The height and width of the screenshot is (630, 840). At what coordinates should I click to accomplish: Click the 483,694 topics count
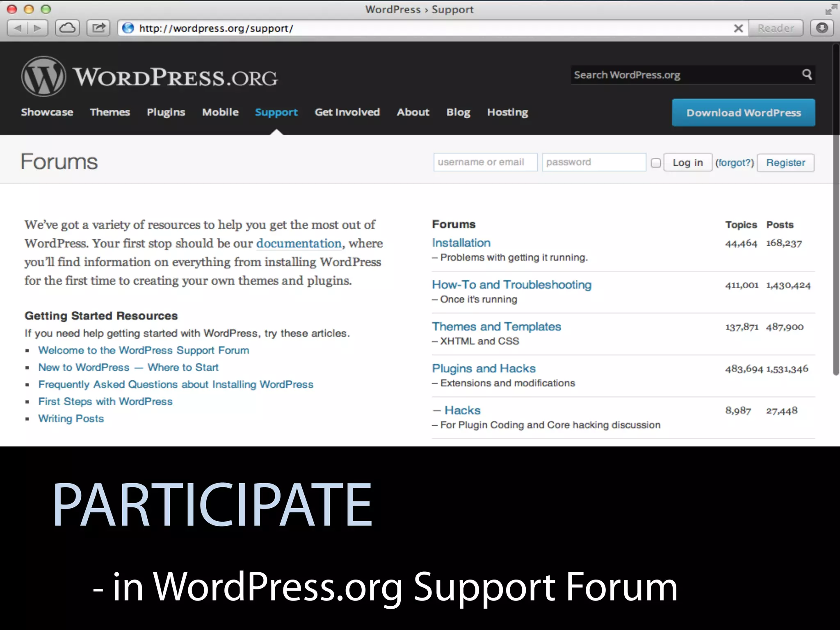[x=744, y=369]
